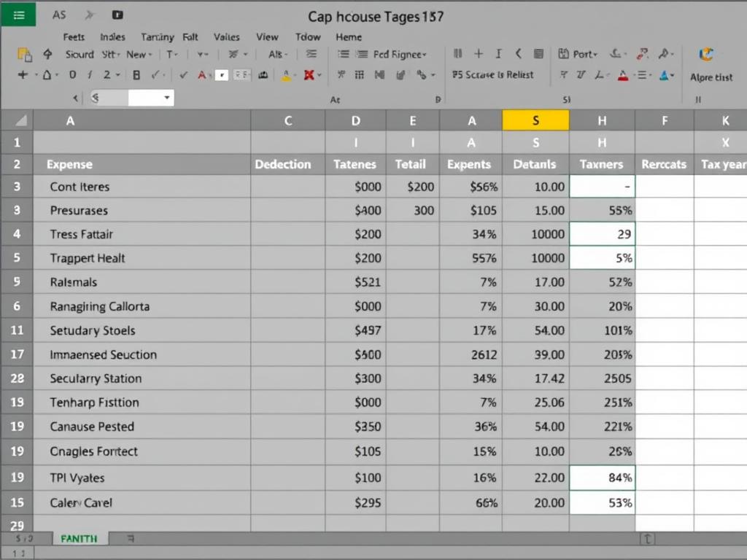The image size is (747, 560).
Task: Click the red X delete icon
Action: [308, 75]
